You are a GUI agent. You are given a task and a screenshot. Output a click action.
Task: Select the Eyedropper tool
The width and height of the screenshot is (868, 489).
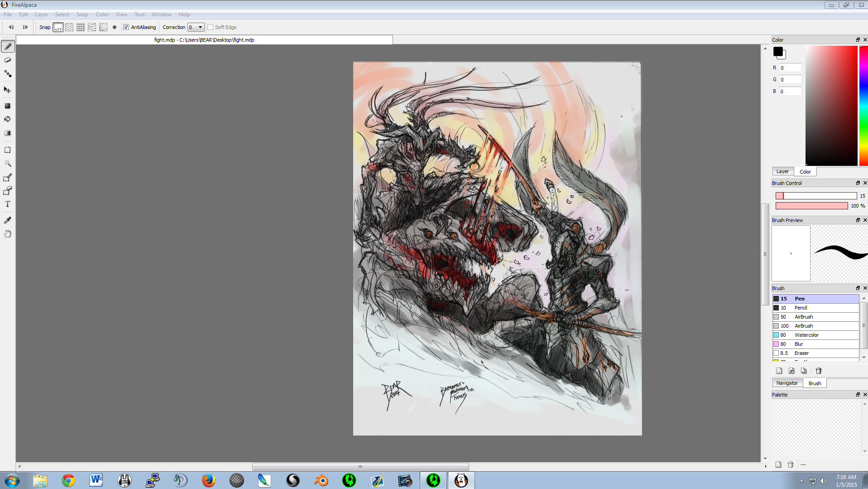8,220
